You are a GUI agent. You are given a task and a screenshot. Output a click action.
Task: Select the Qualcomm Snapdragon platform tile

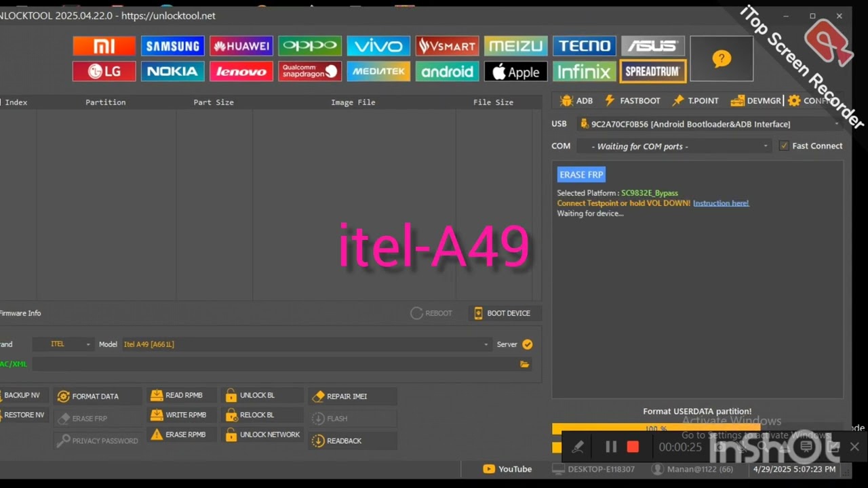tap(309, 71)
